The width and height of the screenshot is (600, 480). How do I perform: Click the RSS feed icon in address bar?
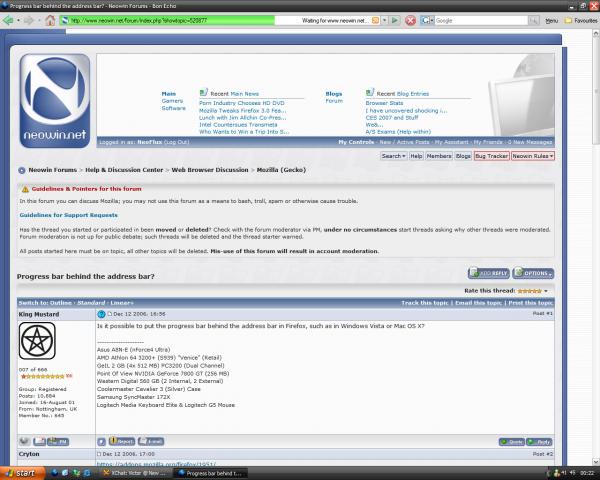(x=375, y=20)
